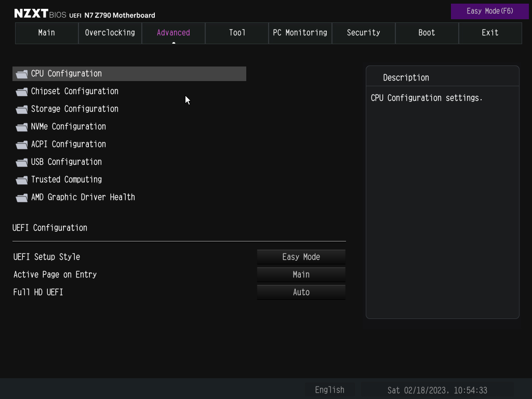Select the Security menu entry

click(363, 33)
